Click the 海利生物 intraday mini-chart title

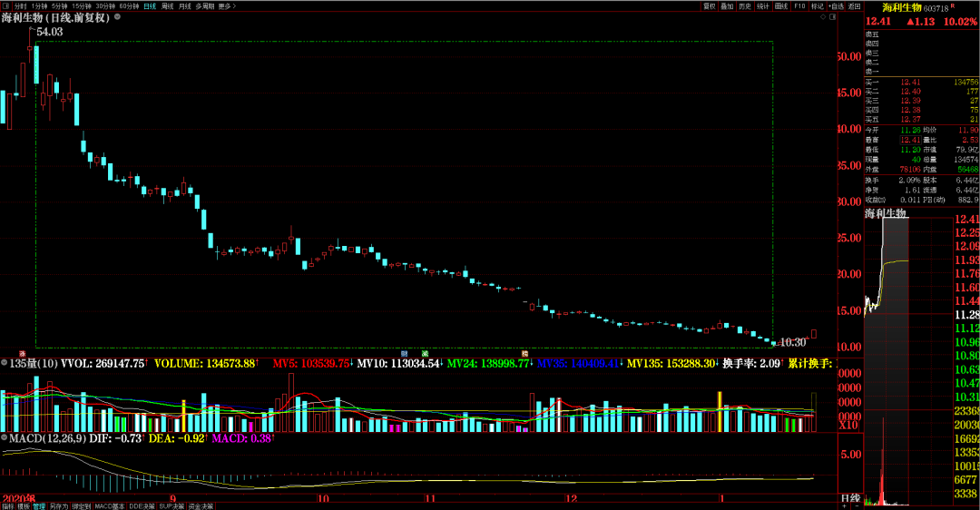[x=886, y=214]
